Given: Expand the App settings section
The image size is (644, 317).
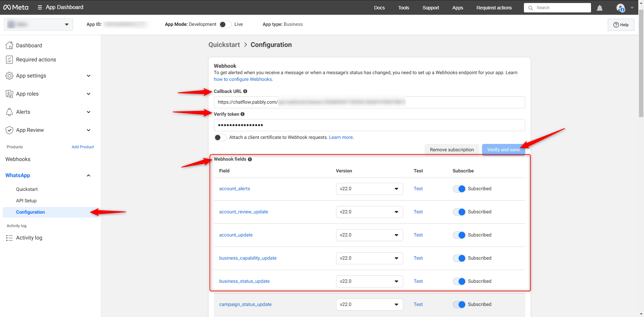Looking at the screenshot, I should tap(89, 76).
